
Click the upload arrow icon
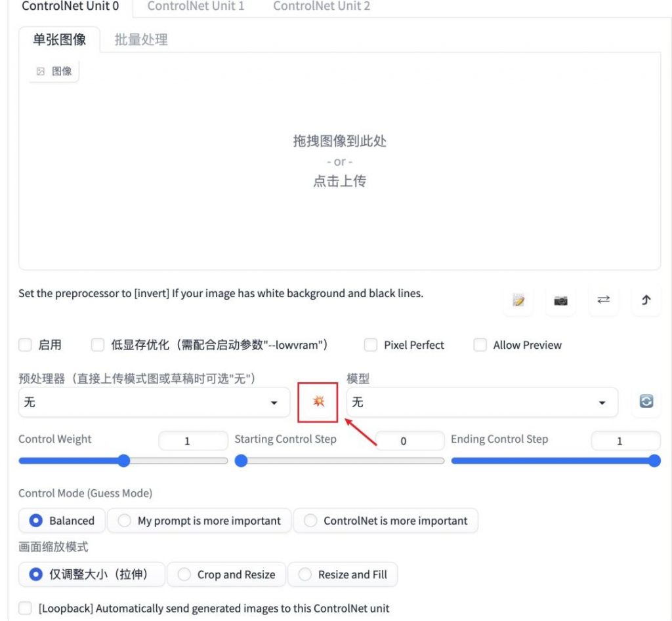[646, 300]
